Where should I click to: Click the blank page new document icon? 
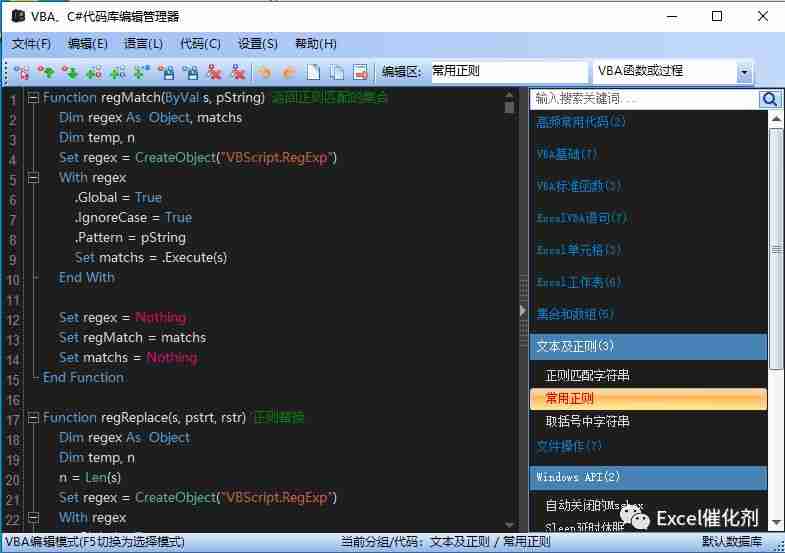(x=313, y=72)
